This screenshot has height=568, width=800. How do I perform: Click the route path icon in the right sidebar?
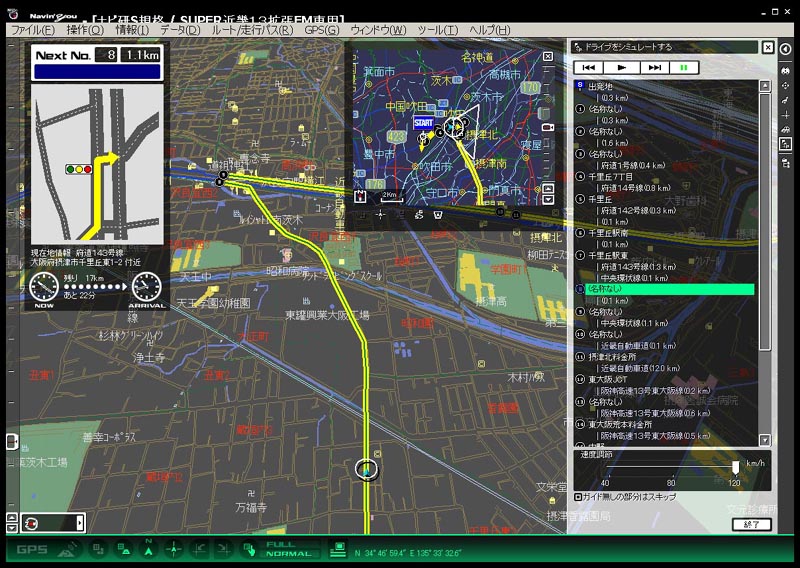(786, 101)
